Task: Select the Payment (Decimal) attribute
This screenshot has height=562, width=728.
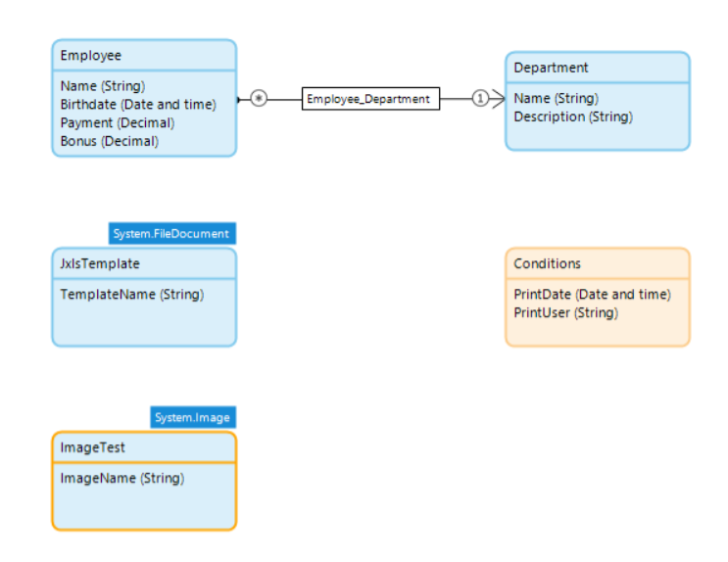Action: point(118,122)
